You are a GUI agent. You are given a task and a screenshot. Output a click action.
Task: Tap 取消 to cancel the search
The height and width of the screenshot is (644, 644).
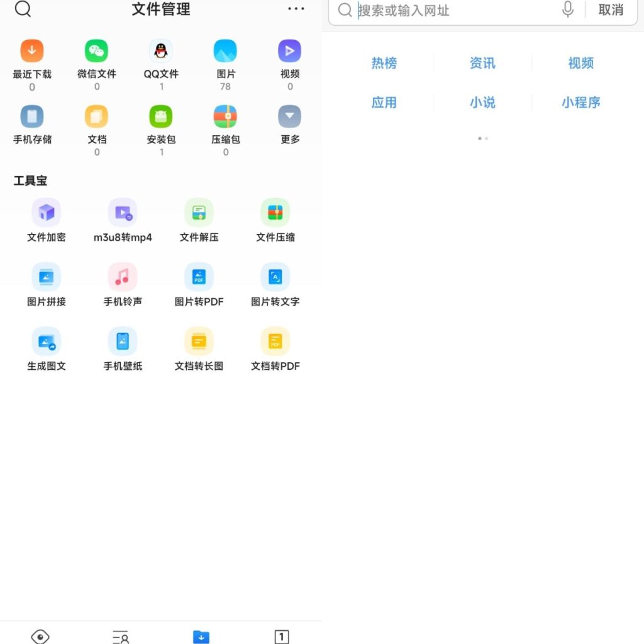tap(611, 10)
